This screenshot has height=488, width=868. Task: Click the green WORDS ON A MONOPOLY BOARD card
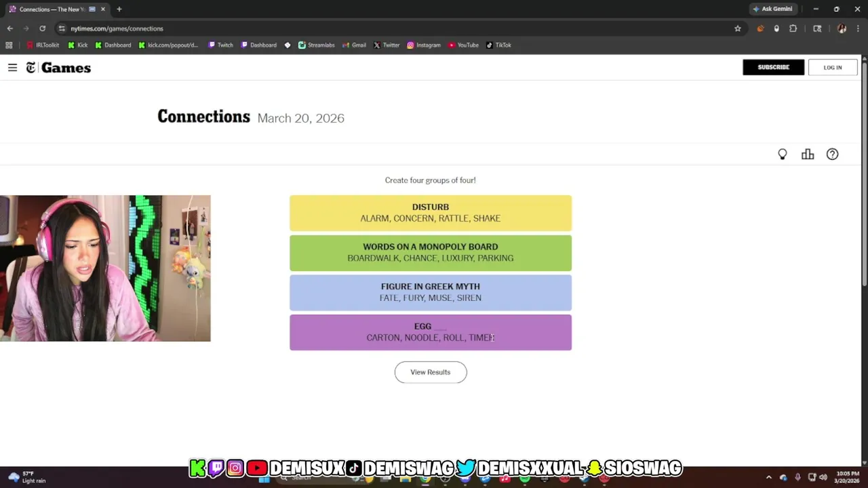click(431, 253)
